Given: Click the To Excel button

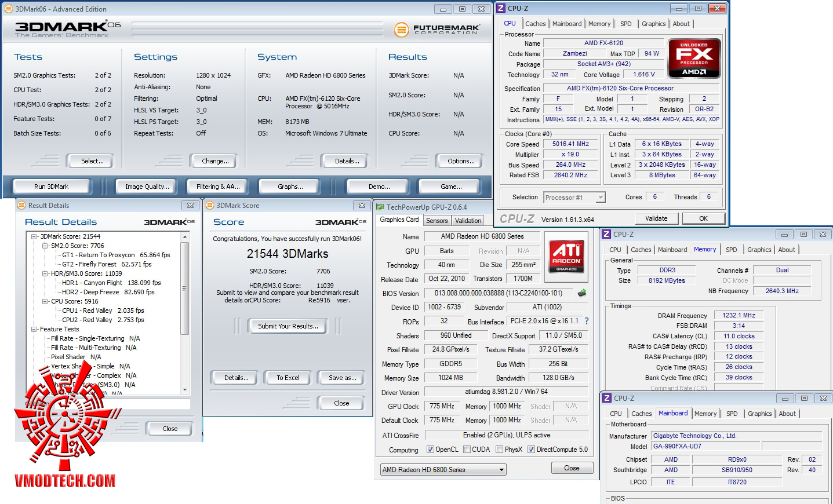Looking at the screenshot, I should [288, 378].
